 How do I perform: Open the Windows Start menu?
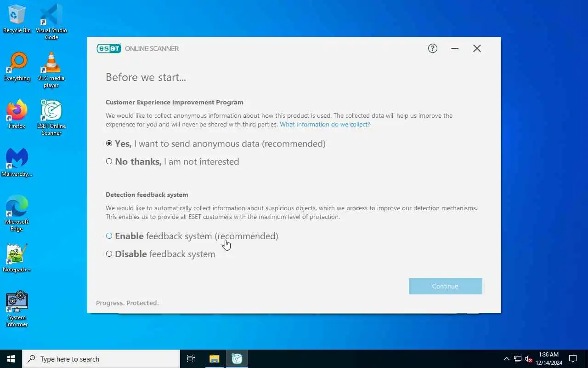click(11, 359)
